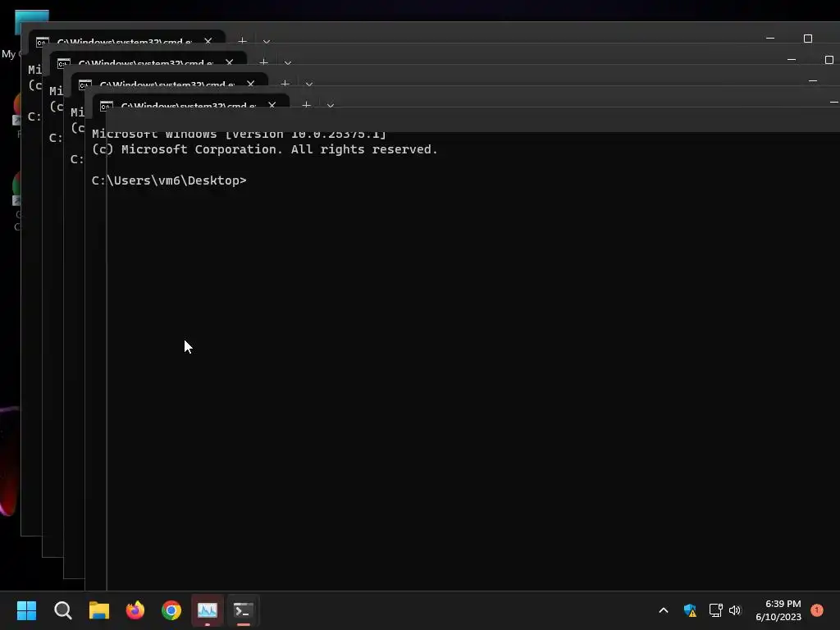
Task: Activate the cmd.exe tab of the second-from-back Terminal window
Action: pyautogui.click(x=148, y=58)
